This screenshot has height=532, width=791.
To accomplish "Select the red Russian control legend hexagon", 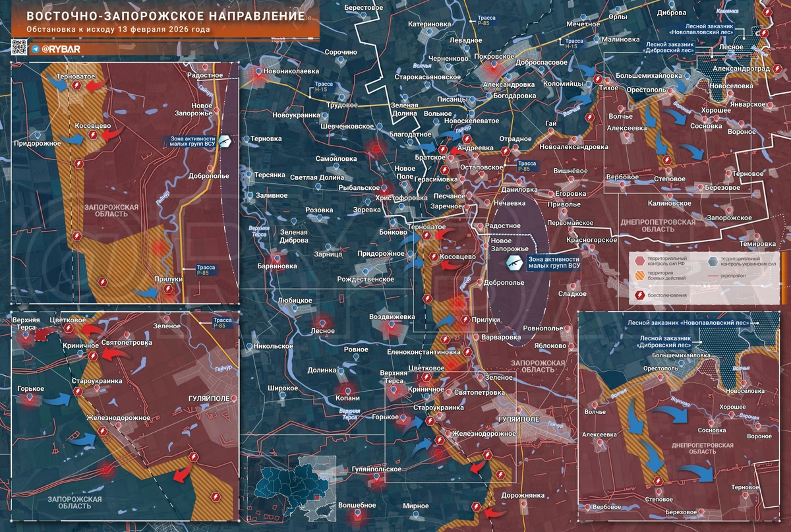I will 640,260.
